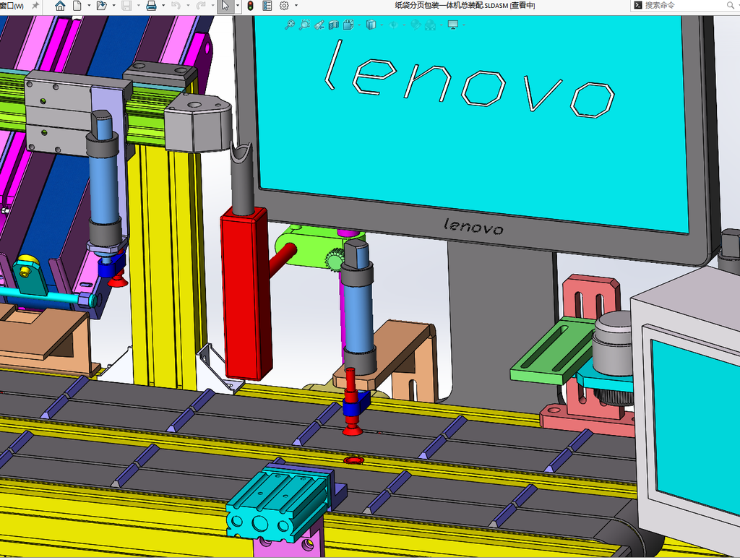Select Zoom to Area tool

coord(304,25)
